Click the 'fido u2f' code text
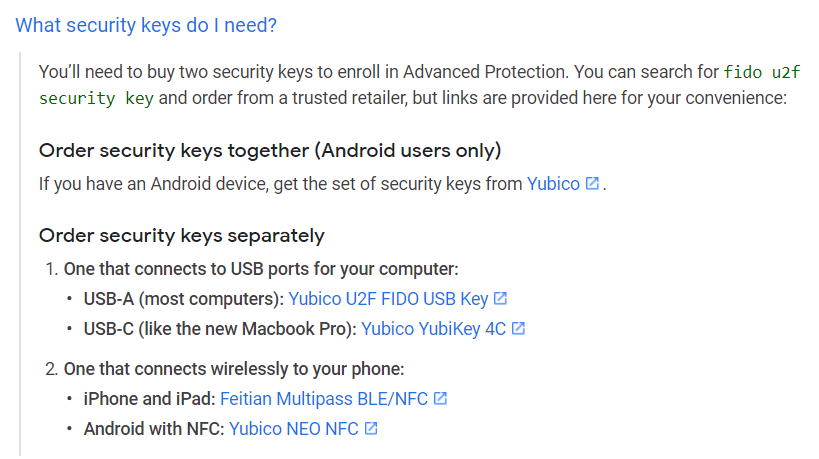This screenshot has height=459, width=819. point(762,72)
